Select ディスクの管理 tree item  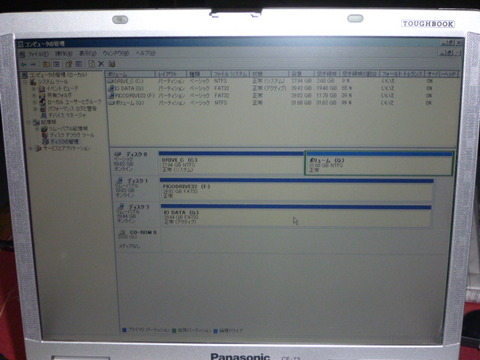point(64,142)
